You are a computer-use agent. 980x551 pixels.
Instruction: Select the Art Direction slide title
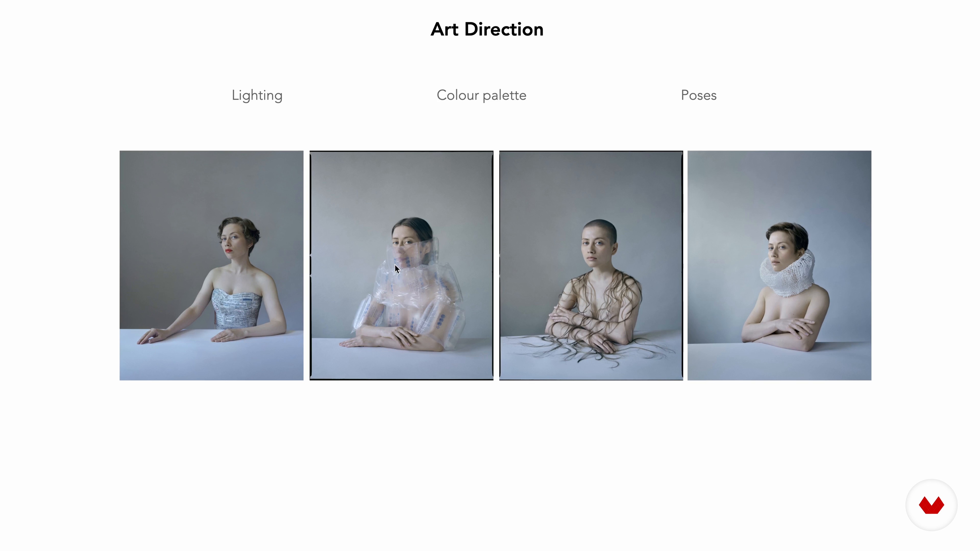(487, 29)
